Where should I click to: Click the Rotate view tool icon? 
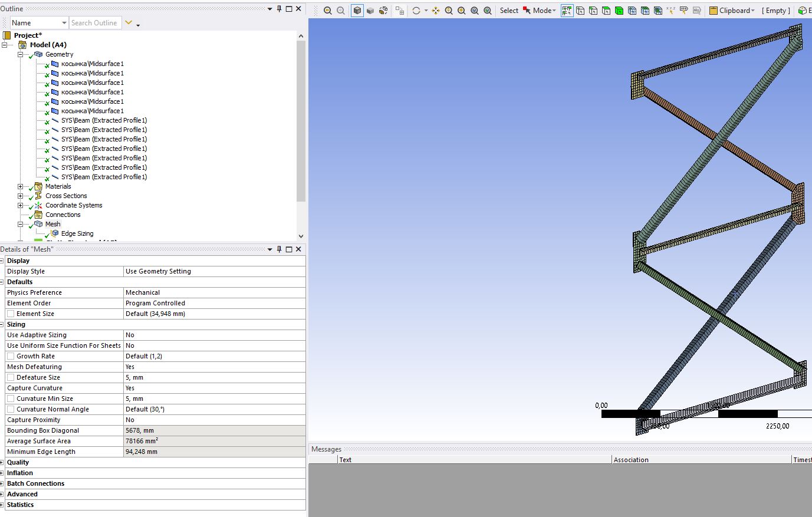click(x=416, y=11)
